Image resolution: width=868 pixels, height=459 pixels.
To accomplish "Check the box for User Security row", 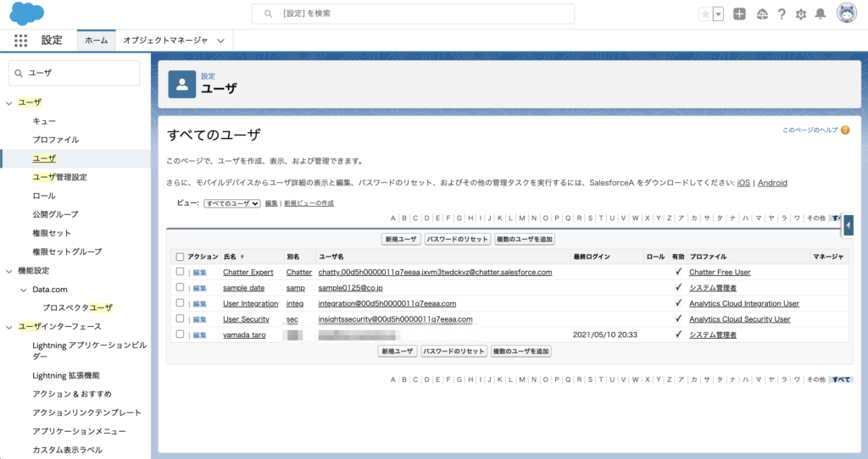I will pyautogui.click(x=180, y=318).
